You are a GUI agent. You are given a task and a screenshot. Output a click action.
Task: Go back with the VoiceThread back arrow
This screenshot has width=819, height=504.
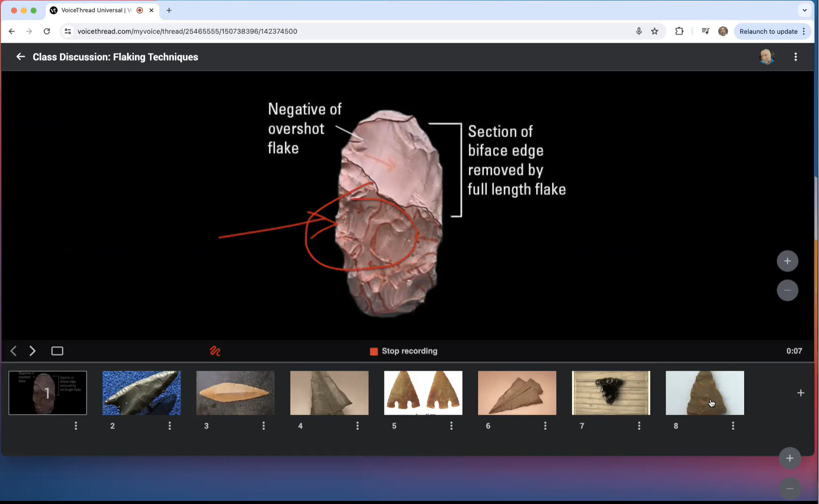pyautogui.click(x=20, y=57)
